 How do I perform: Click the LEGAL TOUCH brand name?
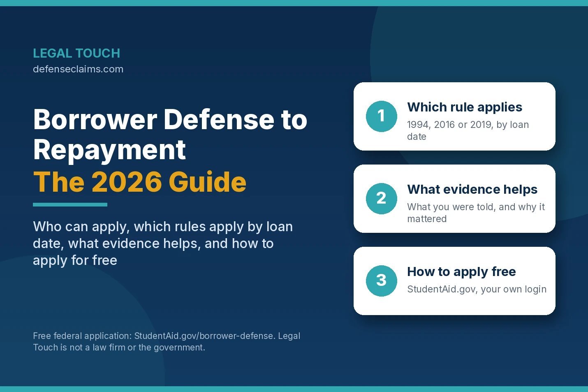pyautogui.click(x=76, y=53)
